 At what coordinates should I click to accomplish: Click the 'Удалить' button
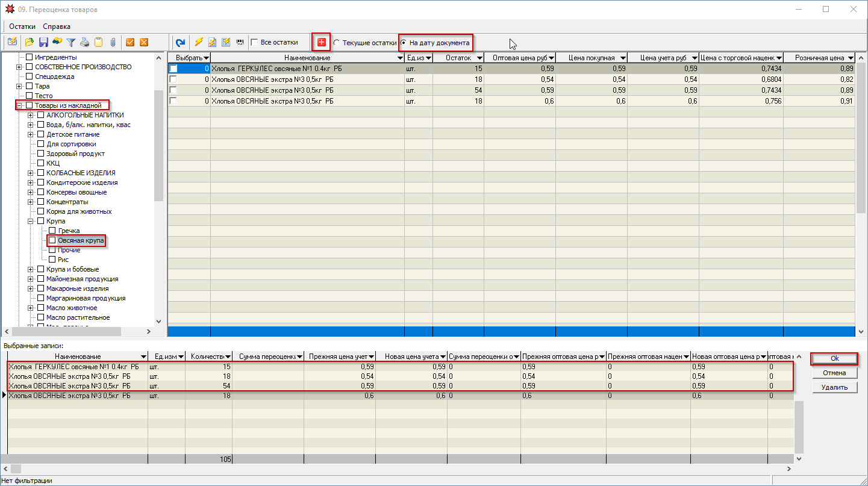tap(834, 387)
